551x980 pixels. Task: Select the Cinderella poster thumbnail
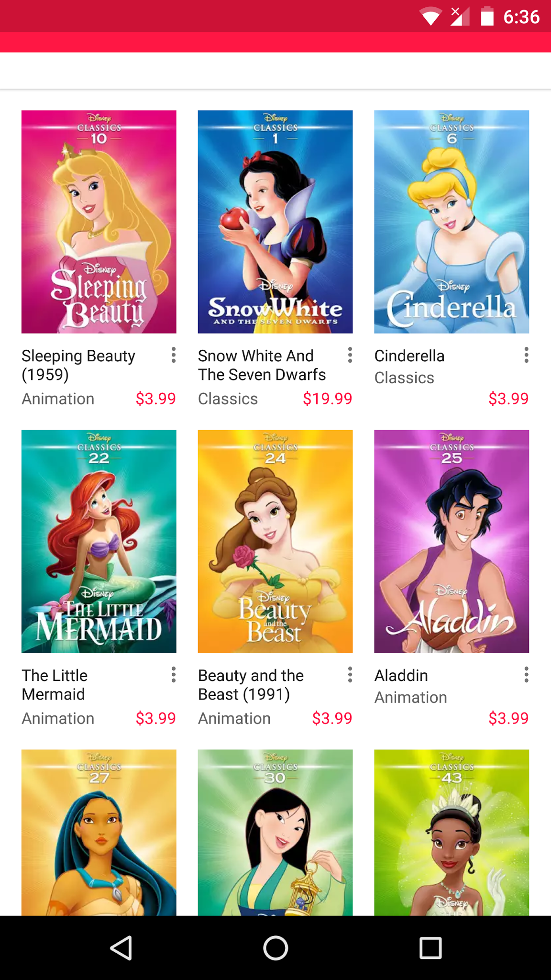click(x=452, y=222)
